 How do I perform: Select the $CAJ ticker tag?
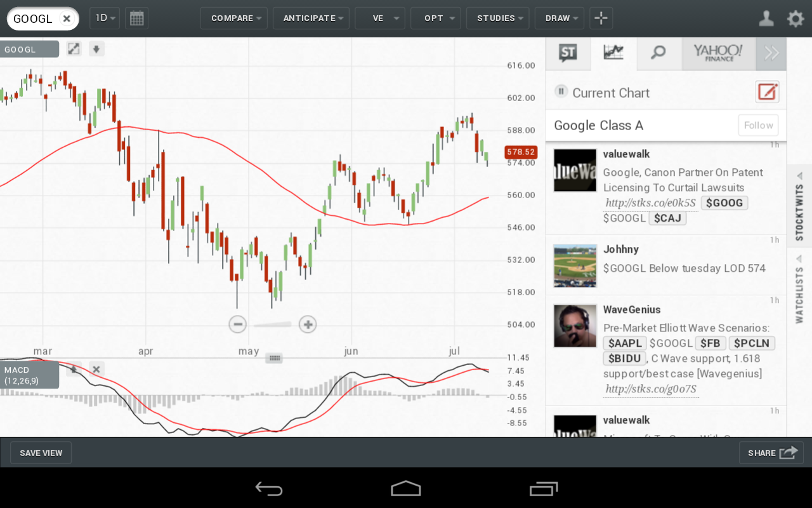(x=667, y=218)
